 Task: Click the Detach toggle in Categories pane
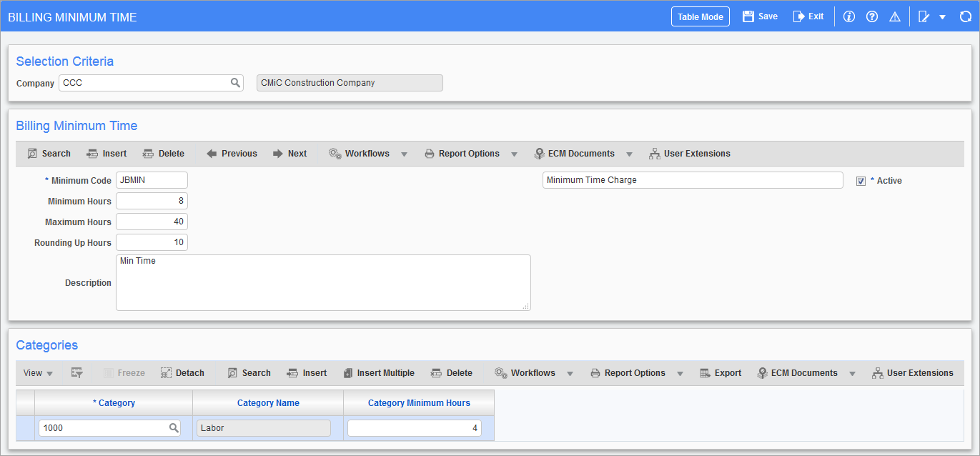[182, 372]
